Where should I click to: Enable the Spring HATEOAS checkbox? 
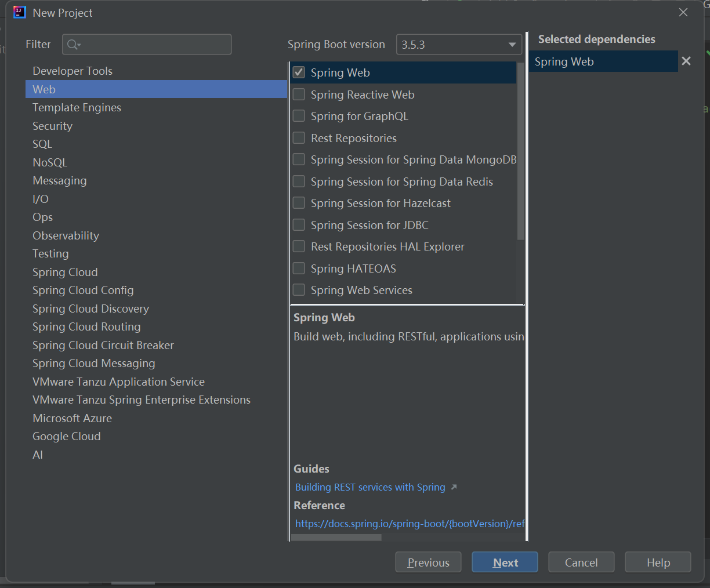coord(299,268)
